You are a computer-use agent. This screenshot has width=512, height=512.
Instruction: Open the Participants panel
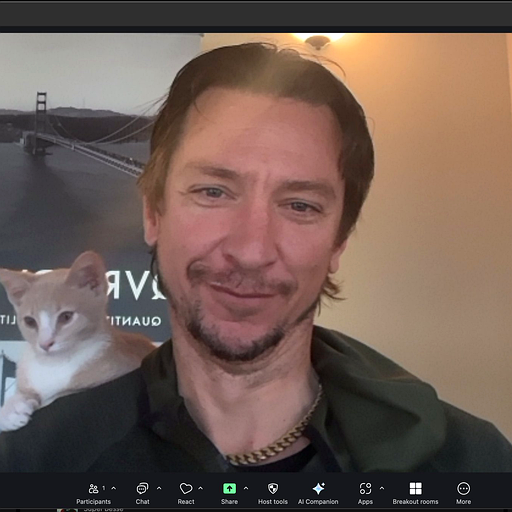[x=93, y=494]
